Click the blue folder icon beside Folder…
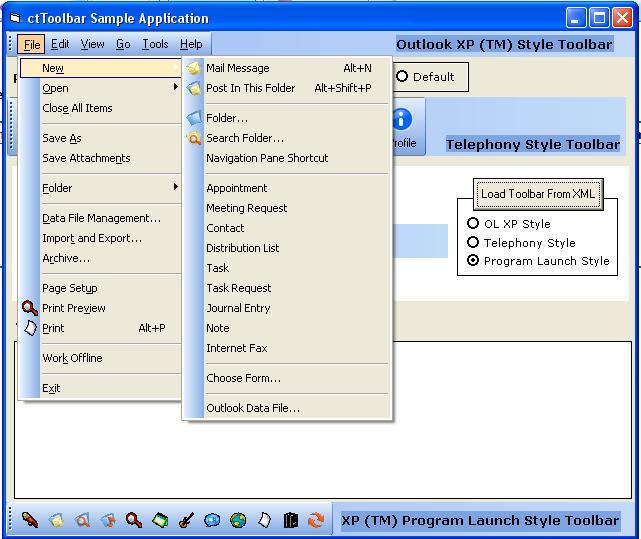Image resolution: width=641 pixels, height=539 pixels. (194, 118)
